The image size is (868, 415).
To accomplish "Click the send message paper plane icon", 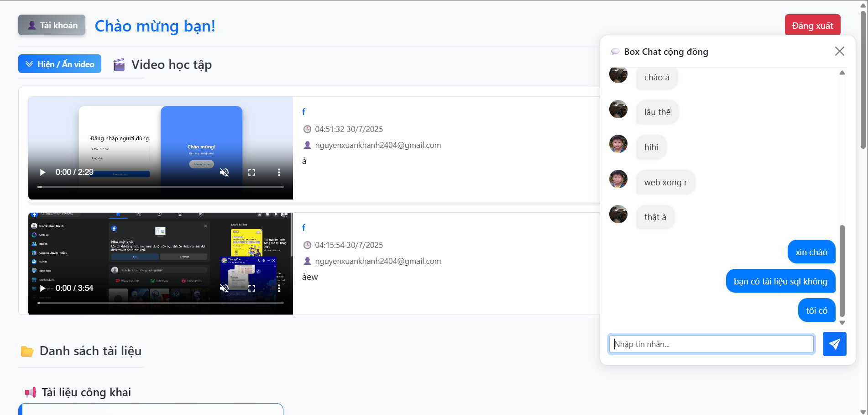I will pos(834,344).
